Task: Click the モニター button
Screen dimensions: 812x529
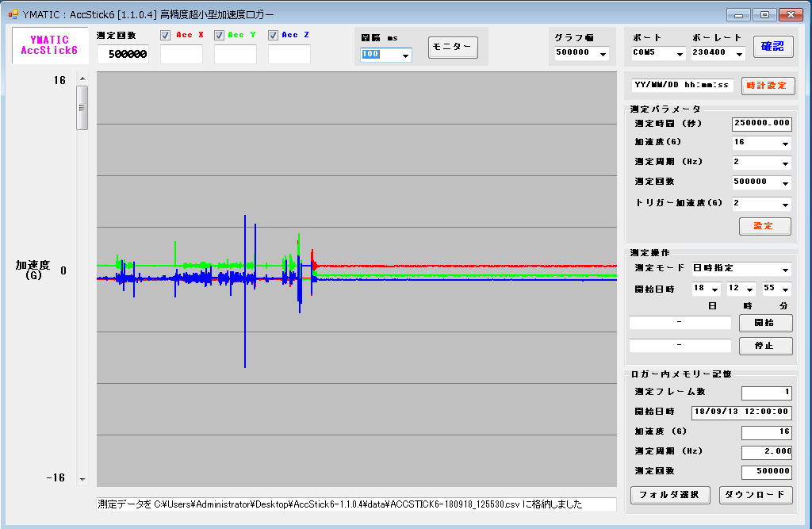Action: point(453,47)
